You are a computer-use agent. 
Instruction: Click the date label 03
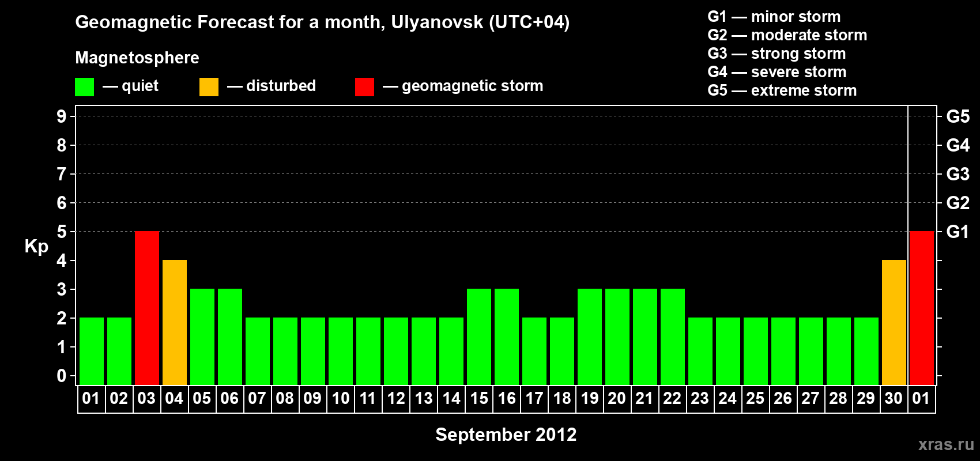(x=146, y=398)
